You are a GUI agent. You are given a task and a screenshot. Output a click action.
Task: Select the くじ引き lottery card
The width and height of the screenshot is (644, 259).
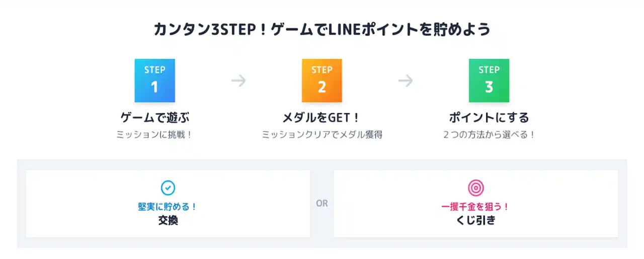point(476,204)
